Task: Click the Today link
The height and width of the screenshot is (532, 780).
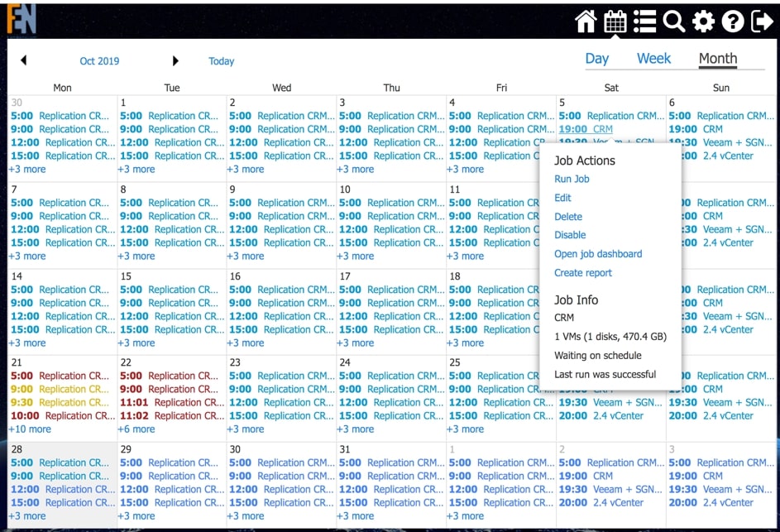Action: [x=221, y=61]
